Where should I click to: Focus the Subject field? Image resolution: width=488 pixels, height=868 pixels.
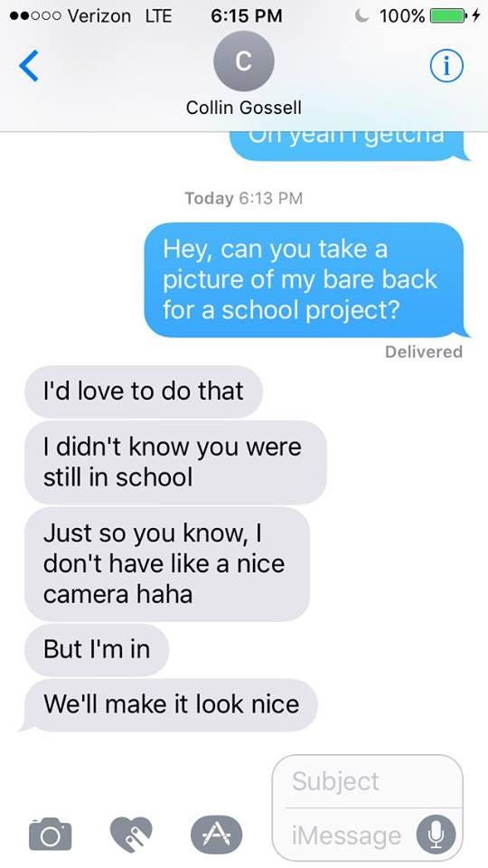368,781
